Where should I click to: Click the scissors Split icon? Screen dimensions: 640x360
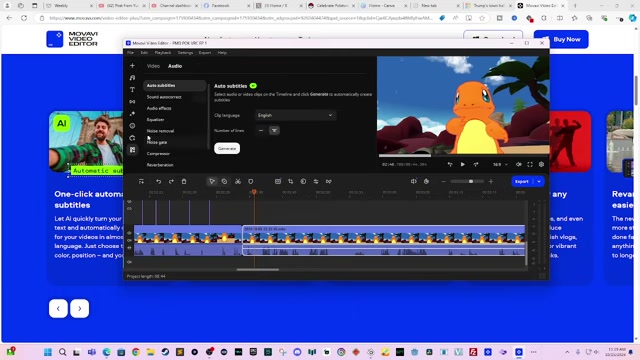click(x=238, y=182)
